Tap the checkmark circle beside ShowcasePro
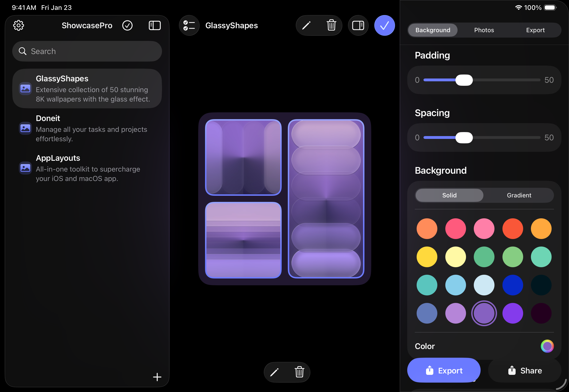 pyautogui.click(x=127, y=25)
